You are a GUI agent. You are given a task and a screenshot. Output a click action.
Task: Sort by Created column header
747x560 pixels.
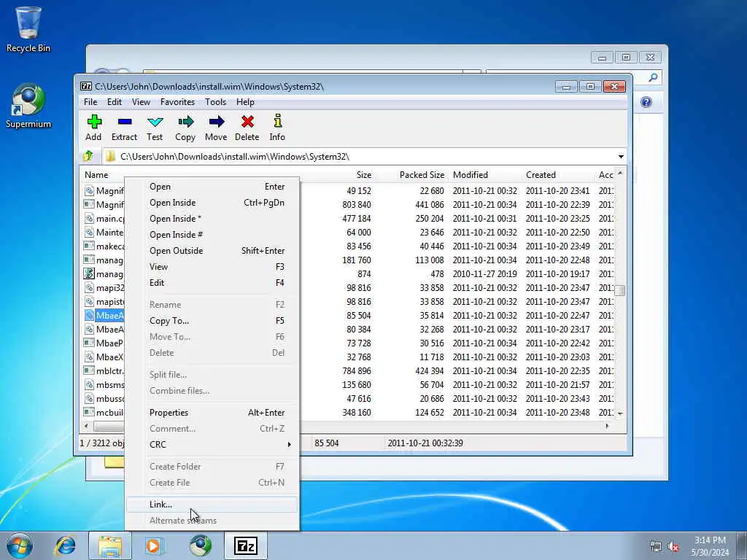click(x=541, y=175)
